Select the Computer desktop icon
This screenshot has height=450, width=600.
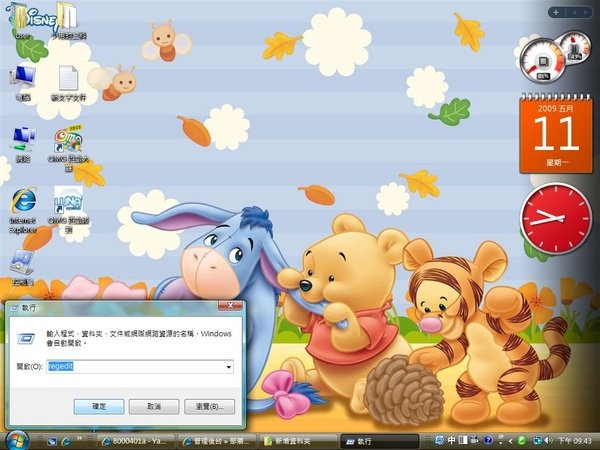click(23, 82)
